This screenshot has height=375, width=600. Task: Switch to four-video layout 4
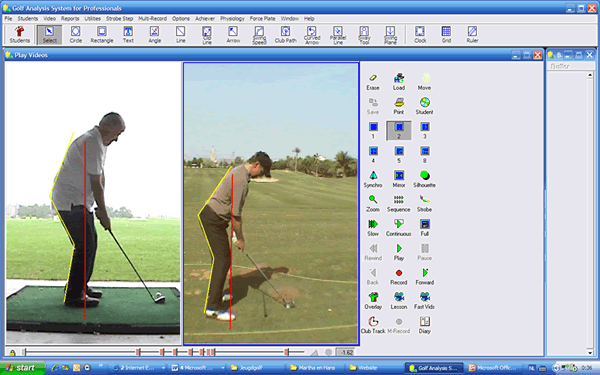click(x=373, y=155)
